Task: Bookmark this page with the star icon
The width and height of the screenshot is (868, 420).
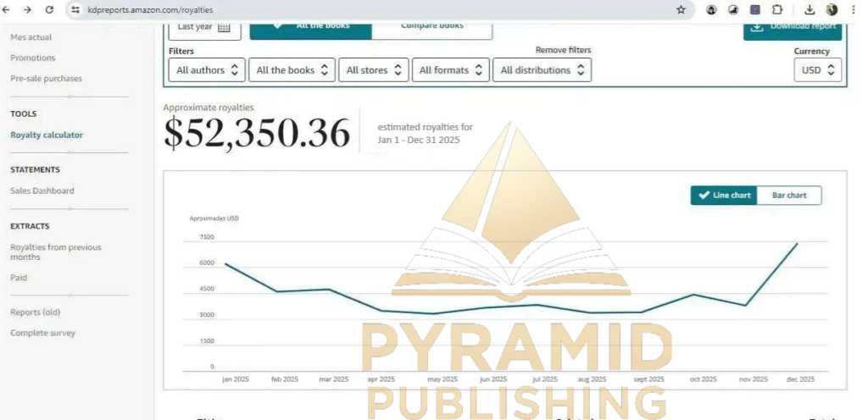Action: (x=681, y=9)
